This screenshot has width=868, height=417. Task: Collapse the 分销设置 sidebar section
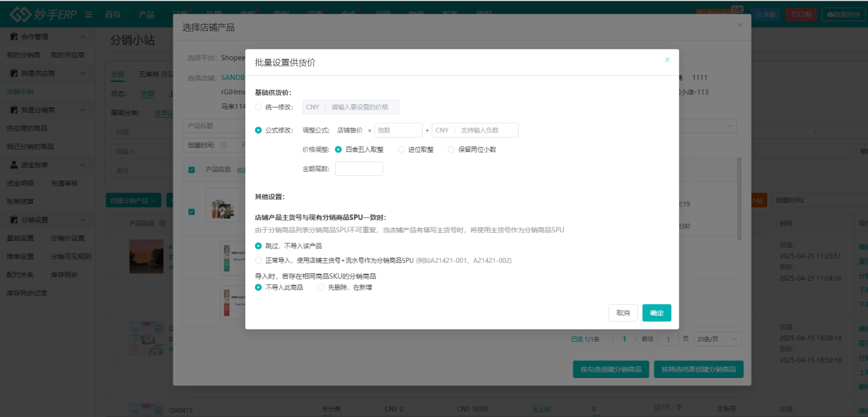point(83,220)
